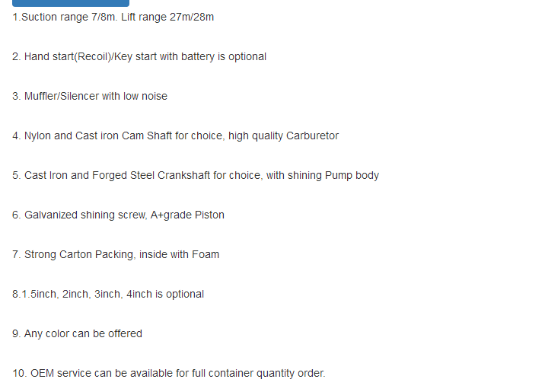The height and width of the screenshot is (392, 545).
Task: Click the 'Galvanized shining screw' text
Action: 86,215
